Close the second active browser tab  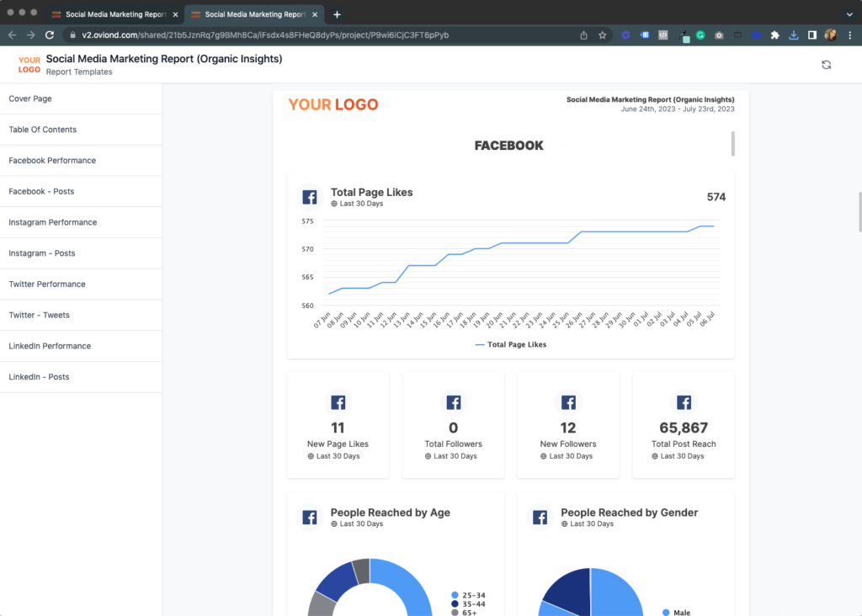315,15
